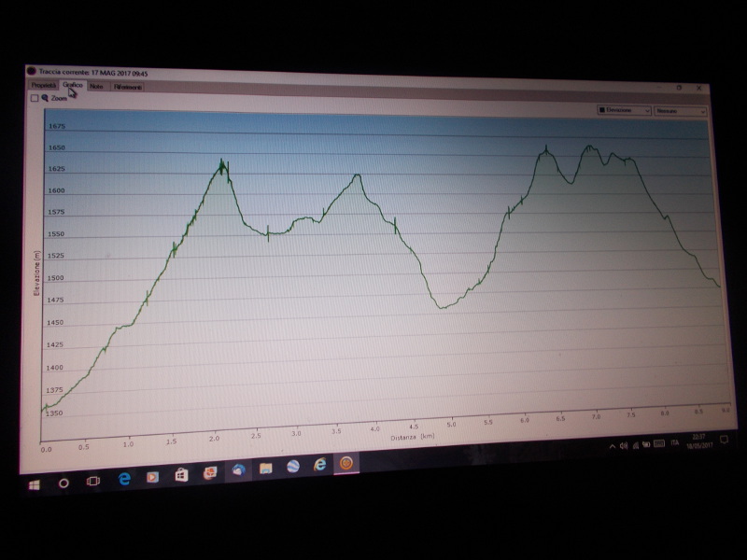Open Task View in the taskbar
The width and height of the screenshot is (747, 560).
coord(93,481)
